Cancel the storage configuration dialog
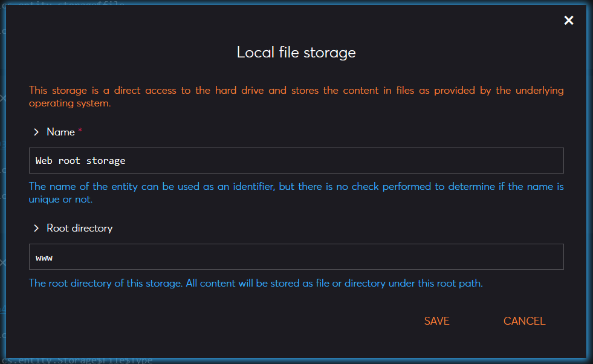This screenshot has height=364, width=593. click(523, 320)
